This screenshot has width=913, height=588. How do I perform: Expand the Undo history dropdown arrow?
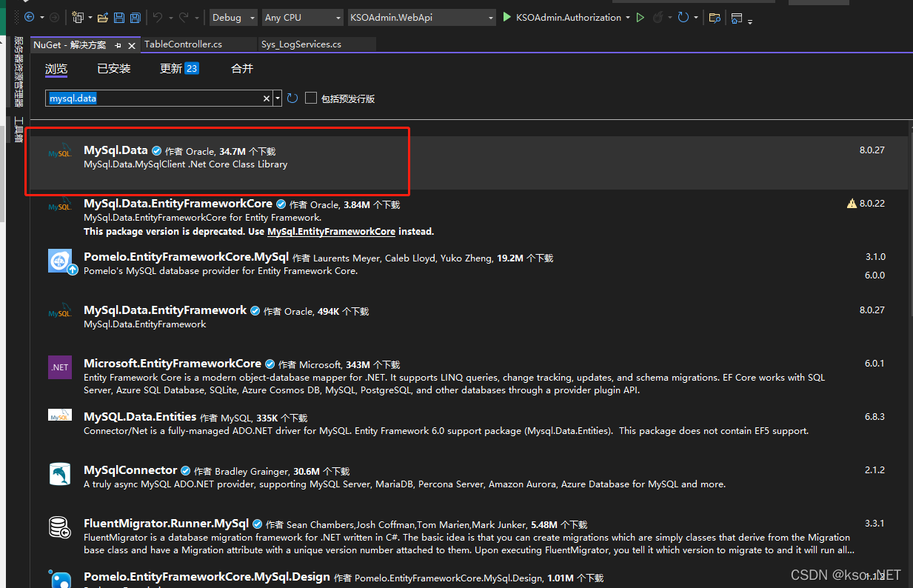pos(170,18)
